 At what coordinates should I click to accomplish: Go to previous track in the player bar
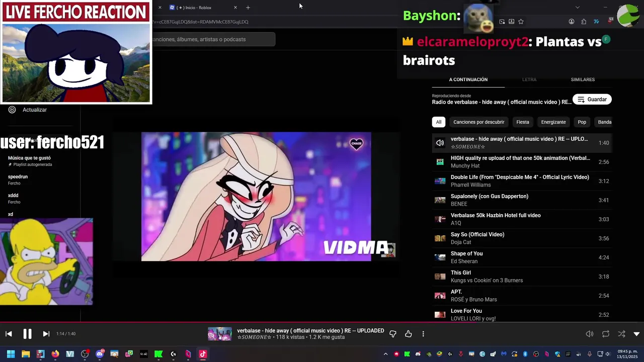click(x=9, y=334)
